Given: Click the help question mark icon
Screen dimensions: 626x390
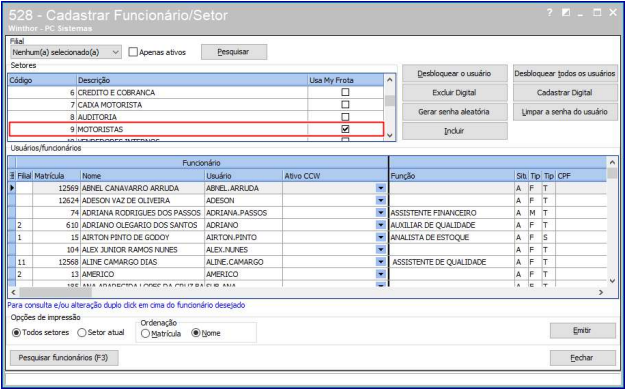Looking at the screenshot, I should 550,13.
